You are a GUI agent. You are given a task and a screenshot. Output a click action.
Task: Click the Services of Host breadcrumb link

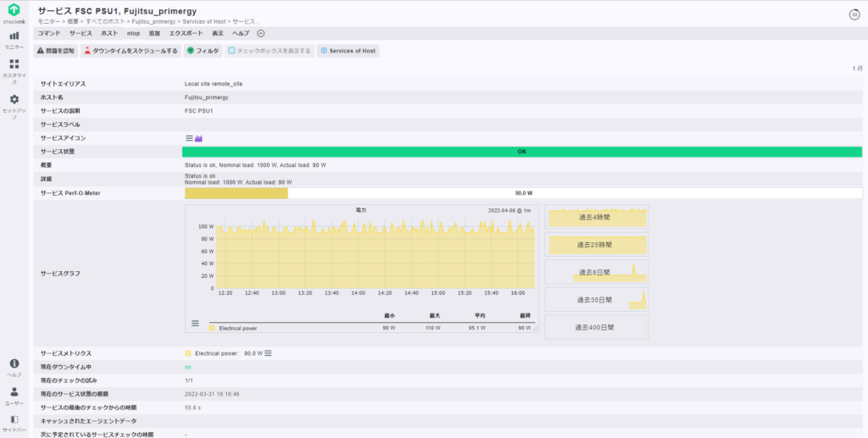(x=203, y=21)
